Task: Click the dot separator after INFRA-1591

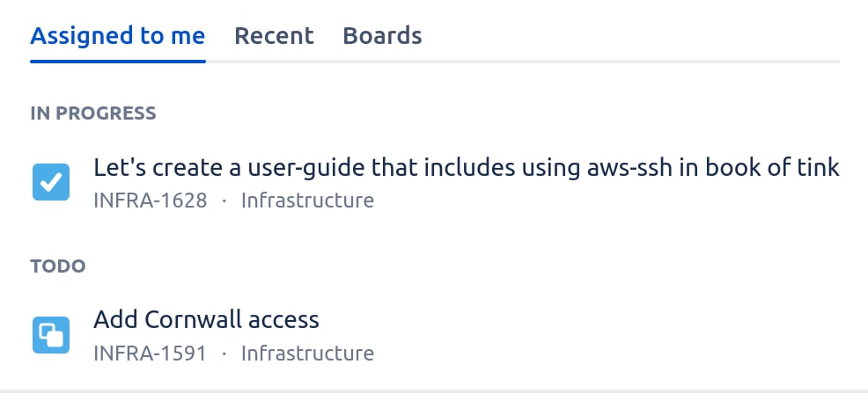Action: (x=224, y=354)
